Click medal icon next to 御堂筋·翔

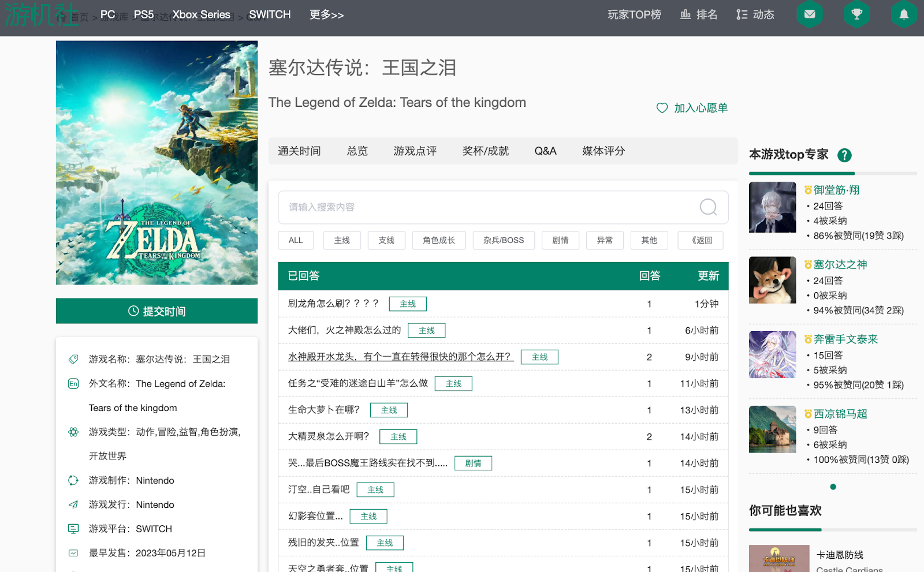point(808,190)
